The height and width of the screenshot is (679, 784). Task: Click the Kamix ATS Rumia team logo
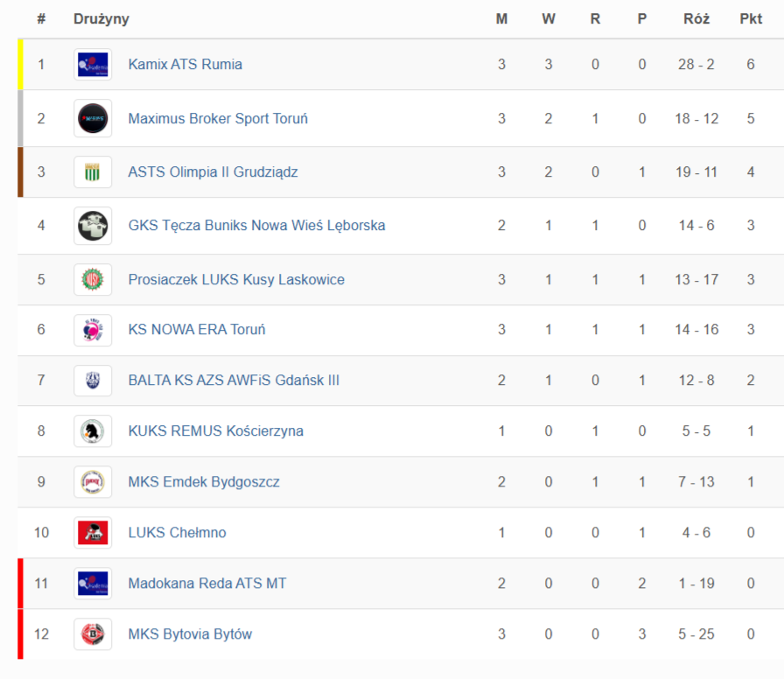(x=93, y=65)
